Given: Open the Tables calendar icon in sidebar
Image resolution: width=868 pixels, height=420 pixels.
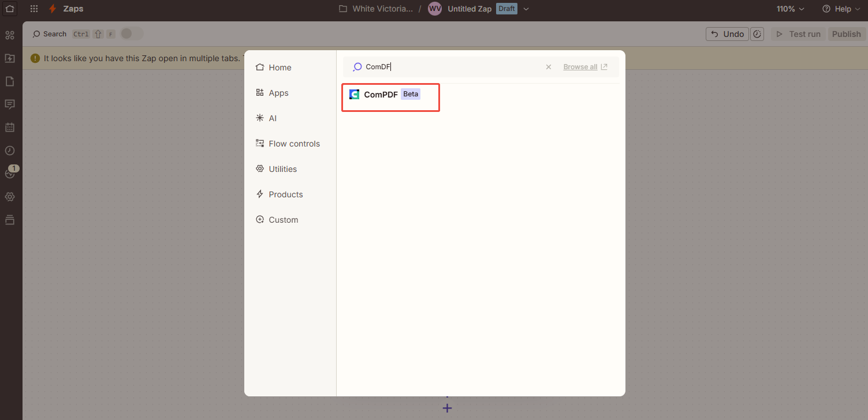Looking at the screenshot, I should click(x=9, y=127).
